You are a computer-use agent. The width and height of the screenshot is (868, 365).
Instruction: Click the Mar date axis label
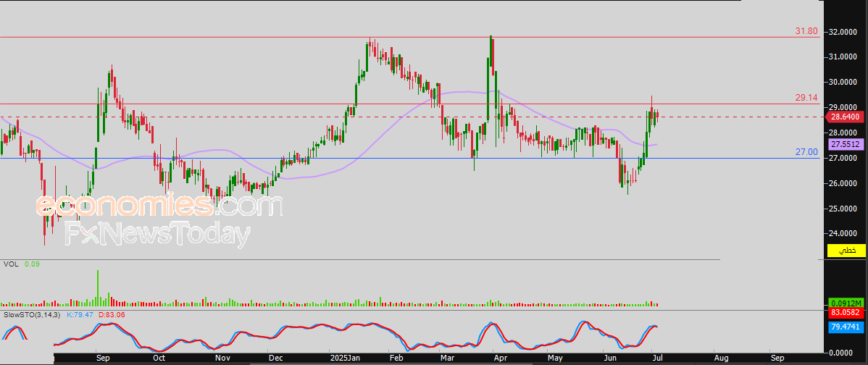pos(447,358)
